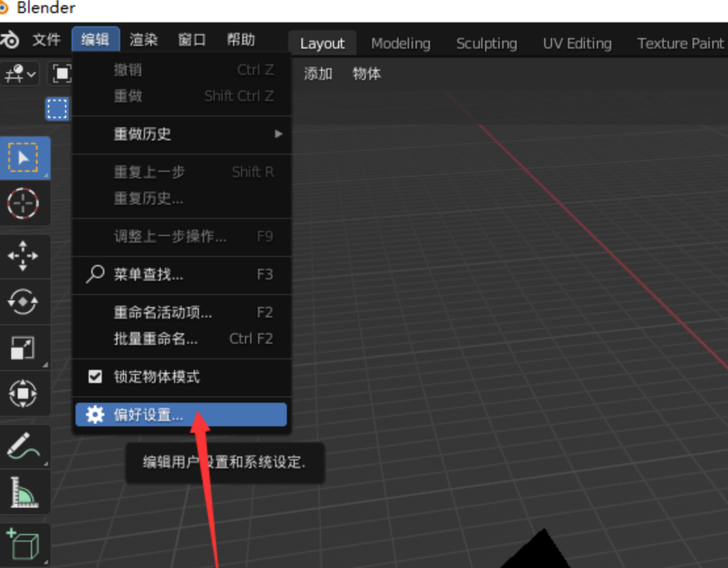Choose 重做 from the edit menu

[182, 96]
